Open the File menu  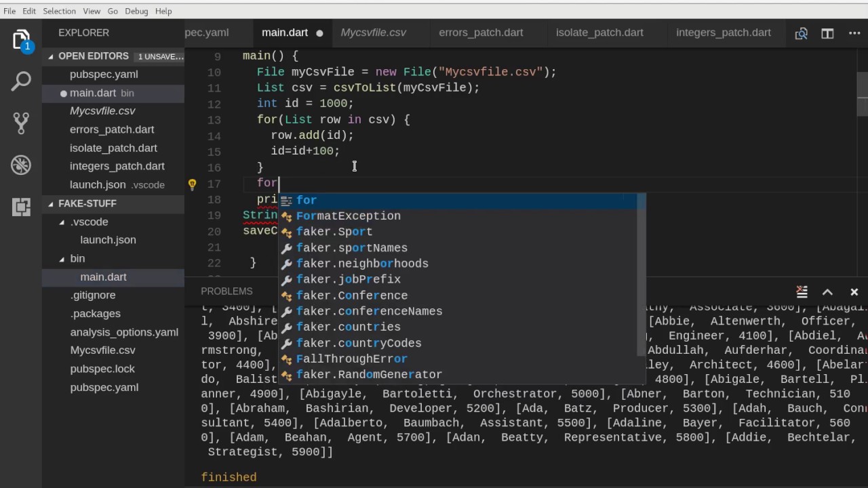coord(9,11)
